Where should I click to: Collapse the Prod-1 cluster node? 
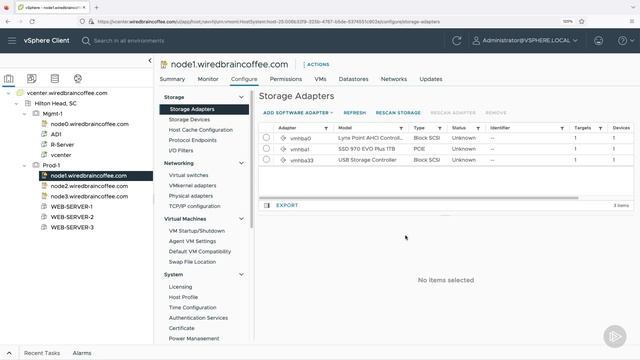[x=24, y=165]
